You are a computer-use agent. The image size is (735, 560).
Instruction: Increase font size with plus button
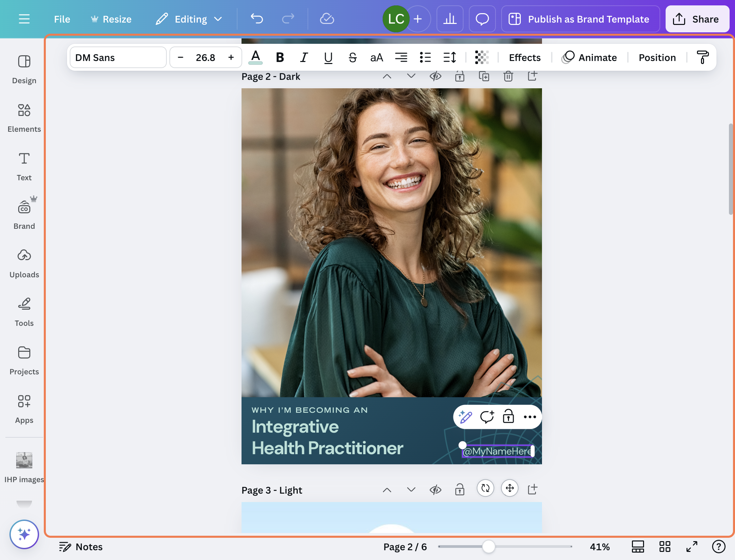click(231, 58)
